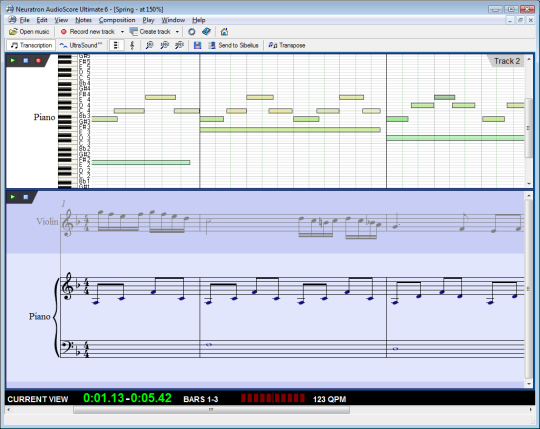Open the File menu

click(x=24, y=20)
